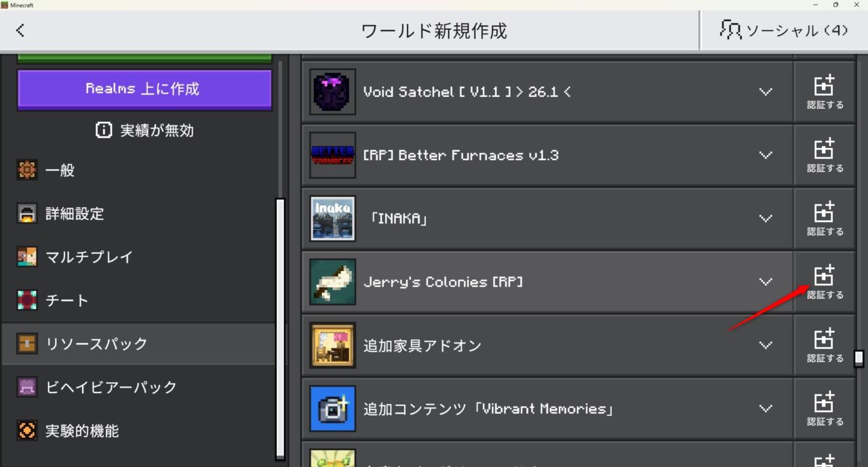Activate the 「INAKA」 resource pack
The image size is (868, 467).
[x=825, y=219]
